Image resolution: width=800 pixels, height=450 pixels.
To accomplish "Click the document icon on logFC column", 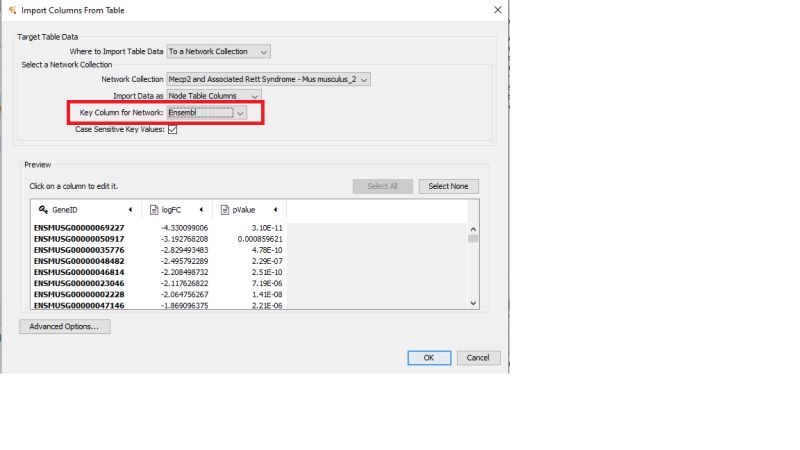I will (154, 210).
